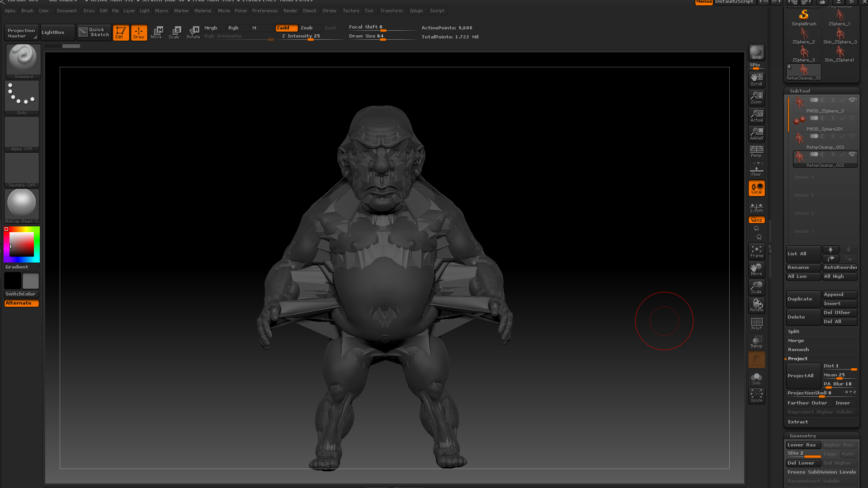The height and width of the screenshot is (488, 868).
Task: Toggle Transp transparency mode
Action: (756, 342)
